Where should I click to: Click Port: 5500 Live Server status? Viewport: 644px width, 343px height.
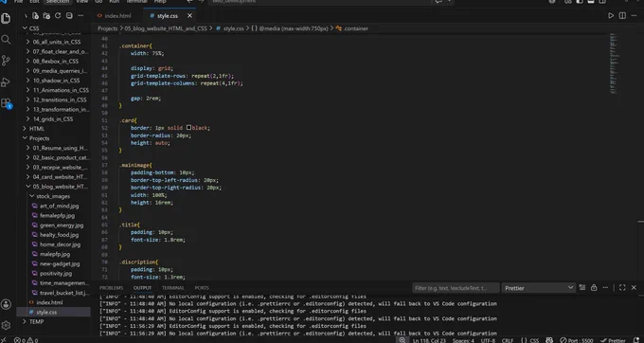click(577, 340)
